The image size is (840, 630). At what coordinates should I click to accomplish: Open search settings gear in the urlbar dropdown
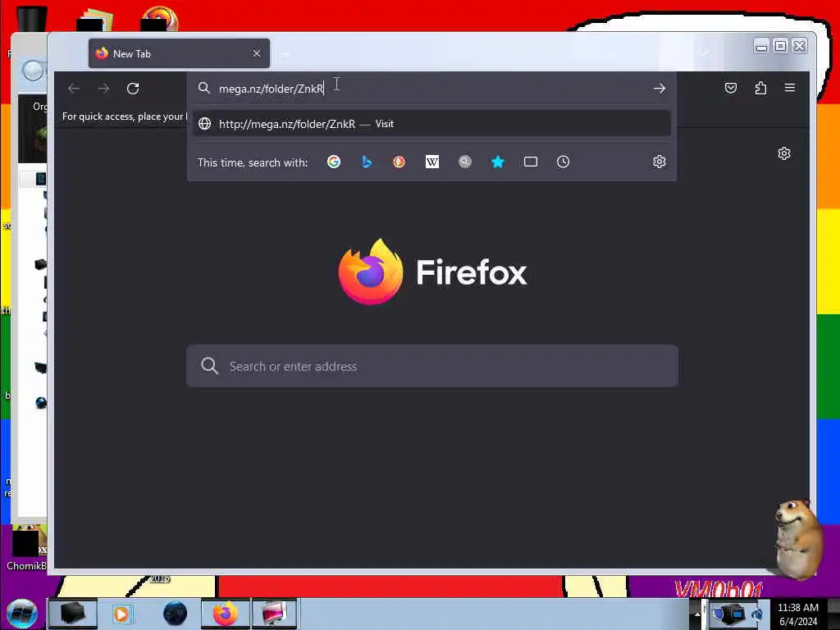coord(659,162)
